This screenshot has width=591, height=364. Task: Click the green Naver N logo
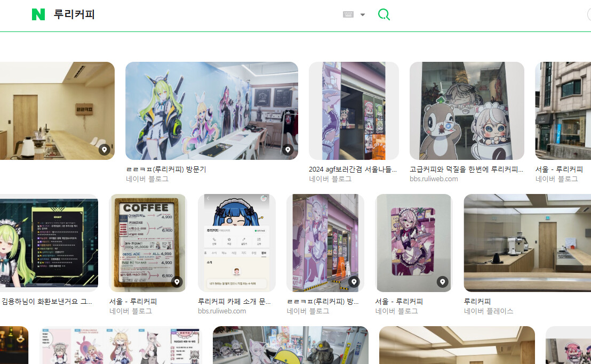coord(38,15)
